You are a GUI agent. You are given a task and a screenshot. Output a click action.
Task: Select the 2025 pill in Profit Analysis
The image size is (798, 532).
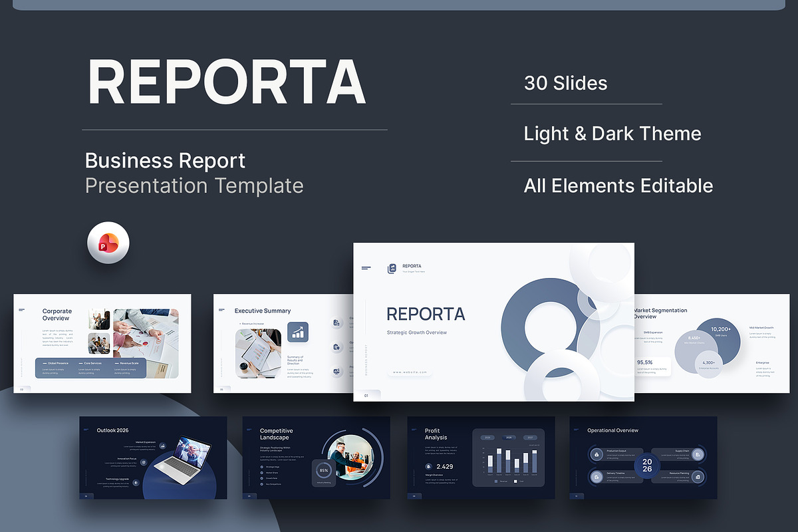point(487,438)
